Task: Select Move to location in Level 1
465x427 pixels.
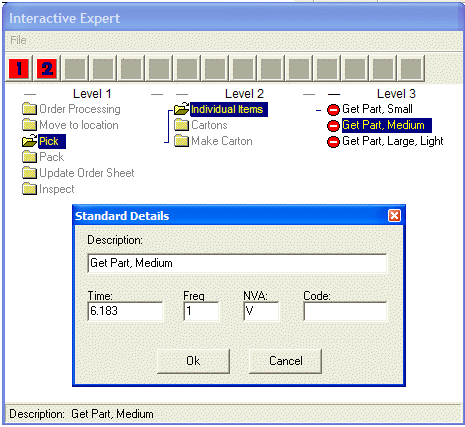Action: [79, 125]
